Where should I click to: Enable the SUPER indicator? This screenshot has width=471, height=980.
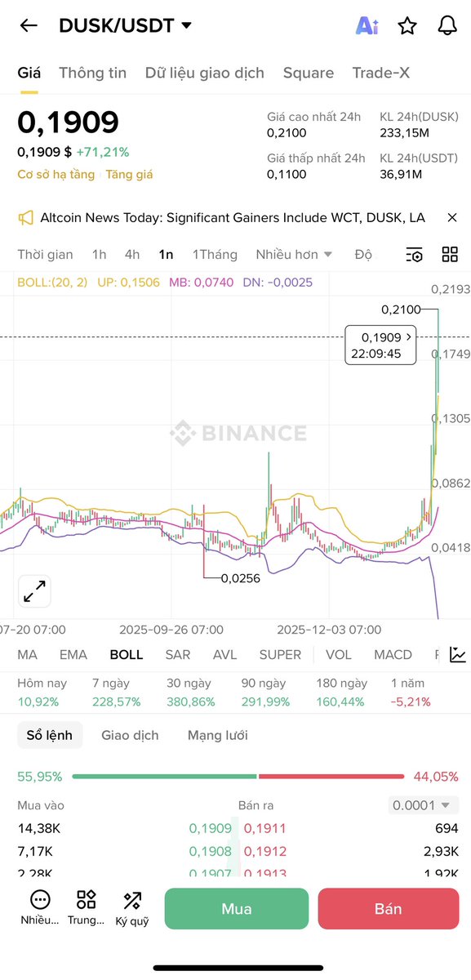280,654
